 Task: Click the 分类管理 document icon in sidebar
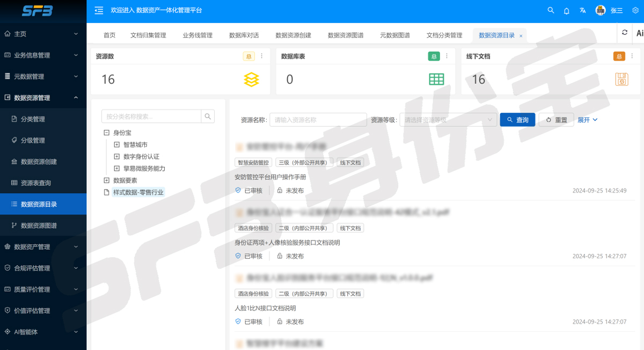[14, 119]
